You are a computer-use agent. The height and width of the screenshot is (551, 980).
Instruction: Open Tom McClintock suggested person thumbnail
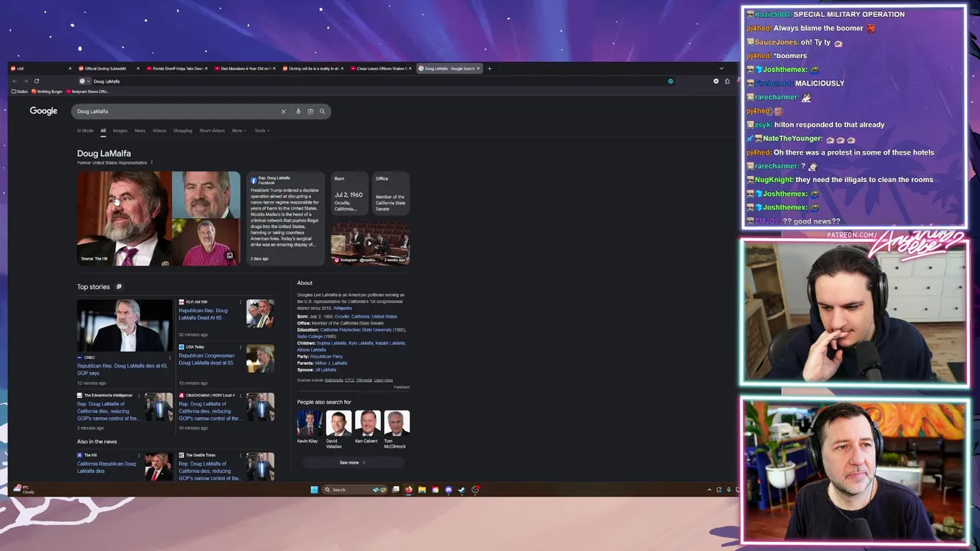(x=397, y=423)
